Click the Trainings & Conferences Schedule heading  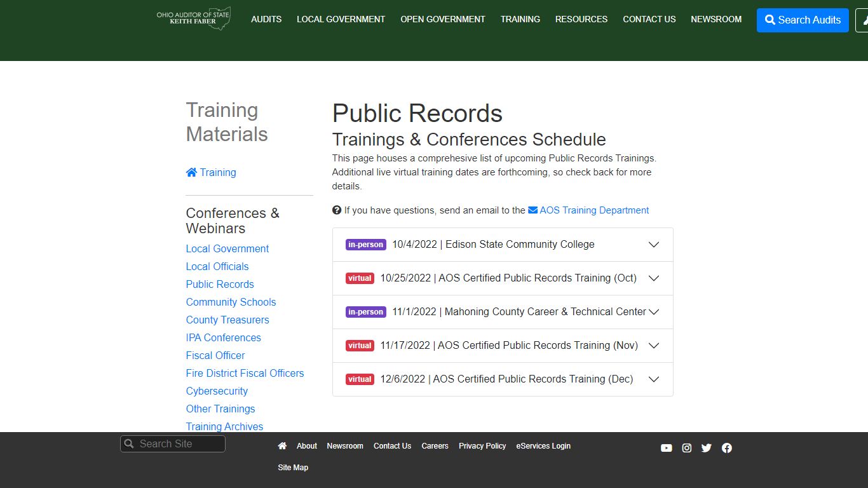[x=469, y=139]
